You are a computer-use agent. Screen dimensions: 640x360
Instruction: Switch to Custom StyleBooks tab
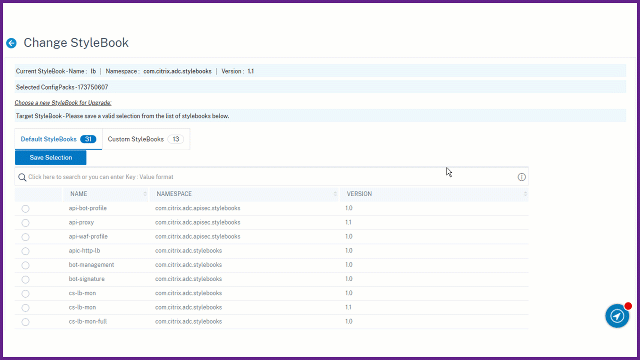[x=146, y=139]
